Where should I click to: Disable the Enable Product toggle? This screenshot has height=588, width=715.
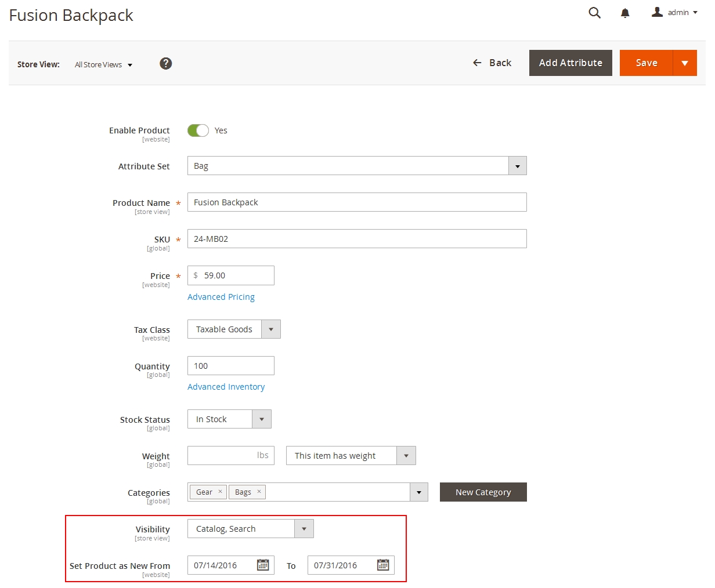[x=198, y=130]
